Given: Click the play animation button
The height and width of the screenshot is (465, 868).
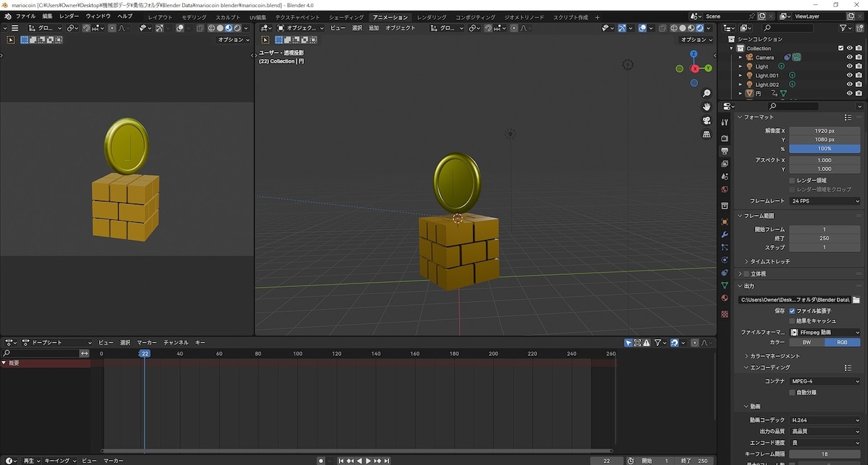Looking at the screenshot, I should [x=368, y=461].
